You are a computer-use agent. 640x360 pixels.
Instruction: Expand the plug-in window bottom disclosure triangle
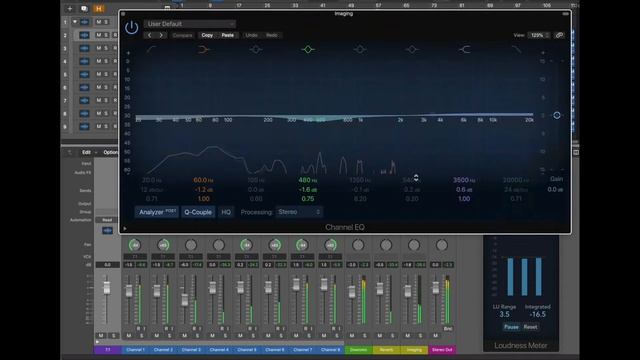pos(125,229)
